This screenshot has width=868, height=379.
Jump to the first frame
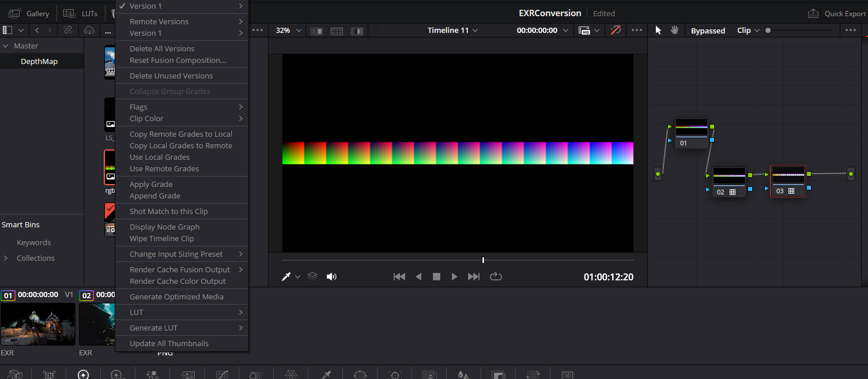(399, 276)
